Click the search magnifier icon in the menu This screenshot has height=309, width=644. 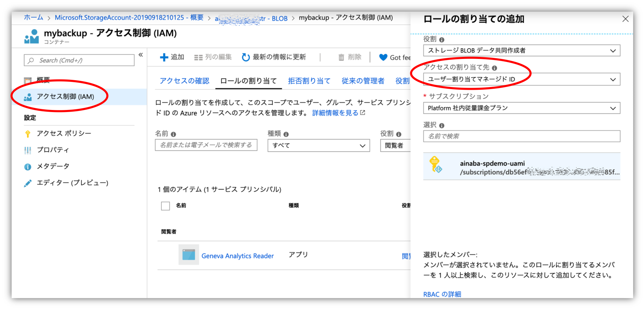(31, 60)
